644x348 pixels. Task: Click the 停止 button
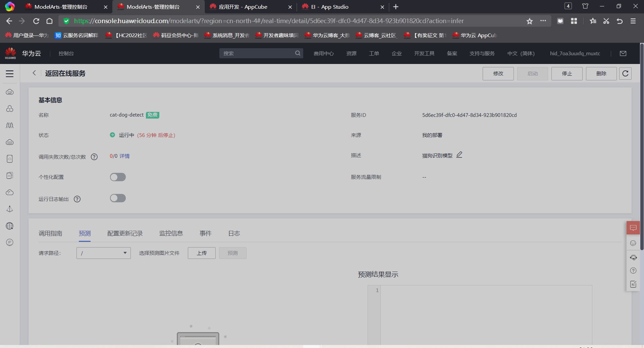pos(567,74)
